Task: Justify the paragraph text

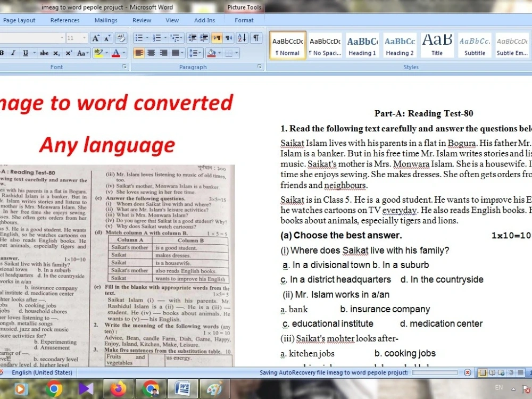Action: pyautogui.click(x=176, y=53)
